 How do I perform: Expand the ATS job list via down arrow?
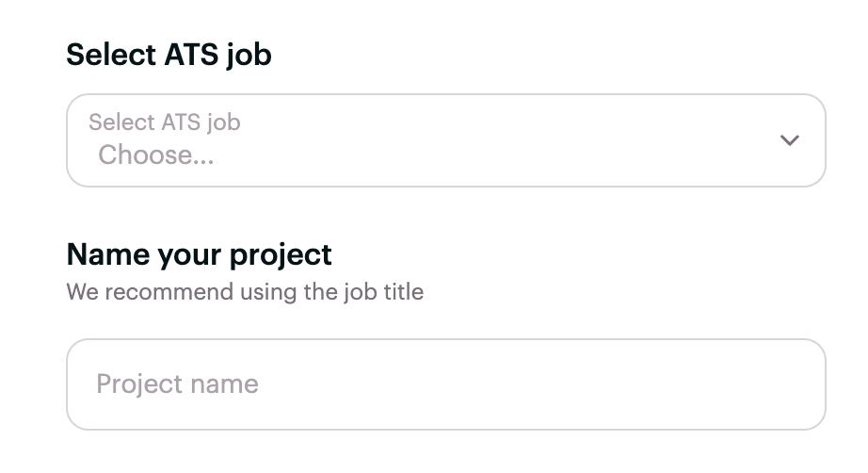(789, 140)
